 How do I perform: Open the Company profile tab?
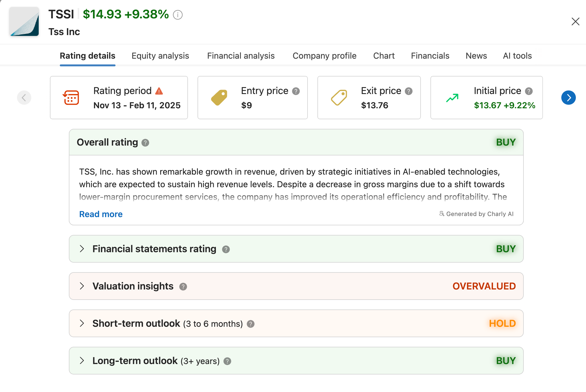click(325, 56)
